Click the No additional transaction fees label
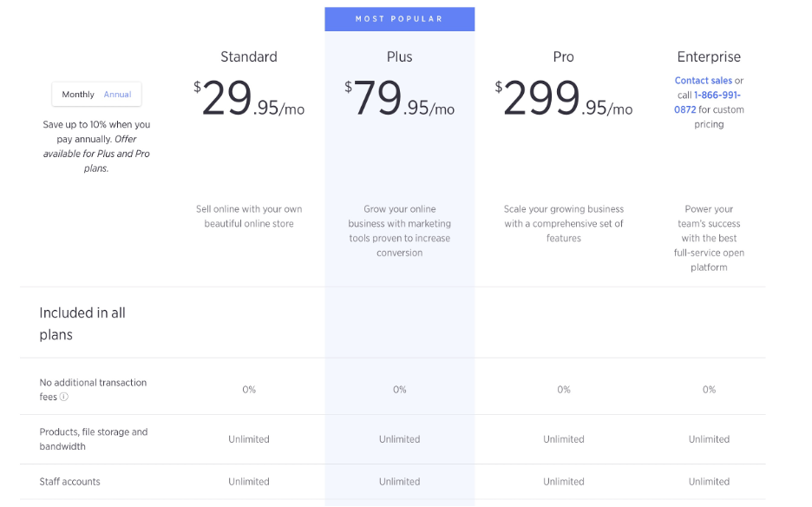The height and width of the screenshot is (507, 812). pyautogui.click(x=92, y=383)
